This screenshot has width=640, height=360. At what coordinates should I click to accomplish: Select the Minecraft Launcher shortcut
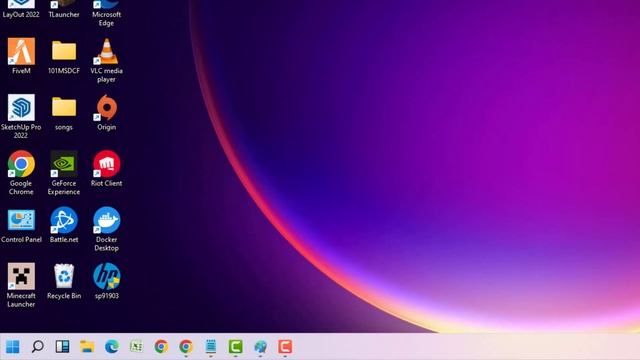pos(21,285)
